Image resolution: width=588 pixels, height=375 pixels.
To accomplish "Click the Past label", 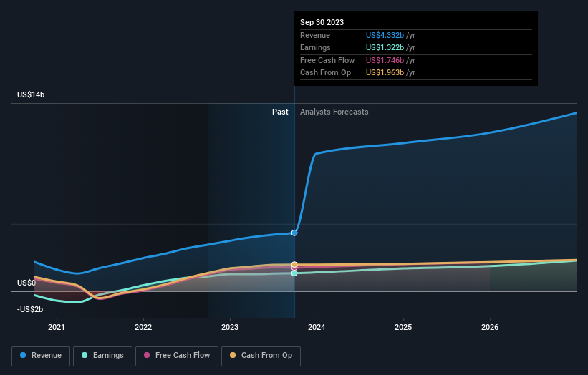I will (280, 112).
